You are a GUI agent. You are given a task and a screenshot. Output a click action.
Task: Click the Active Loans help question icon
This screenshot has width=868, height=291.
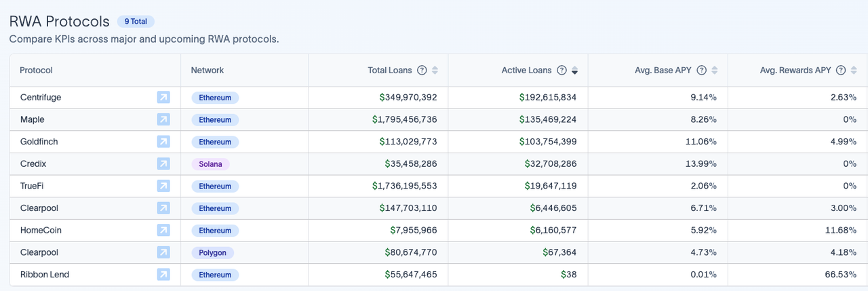click(x=561, y=71)
